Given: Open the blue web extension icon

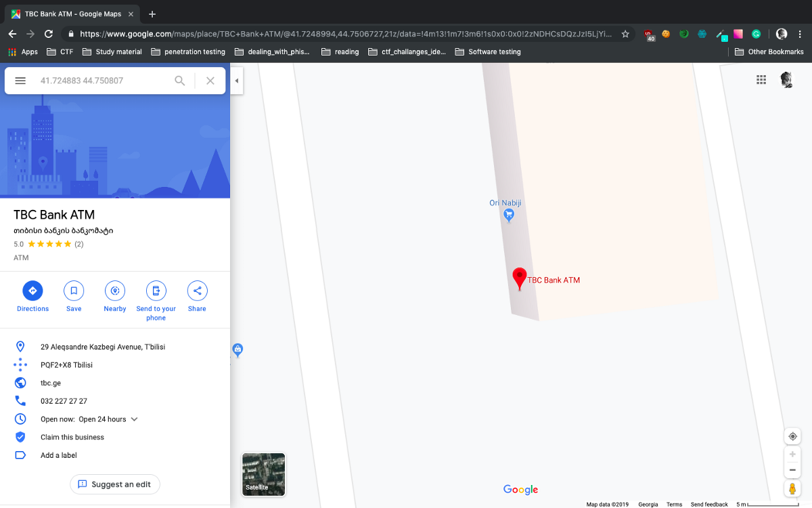Looking at the screenshot, I should [x=702, y=34].
